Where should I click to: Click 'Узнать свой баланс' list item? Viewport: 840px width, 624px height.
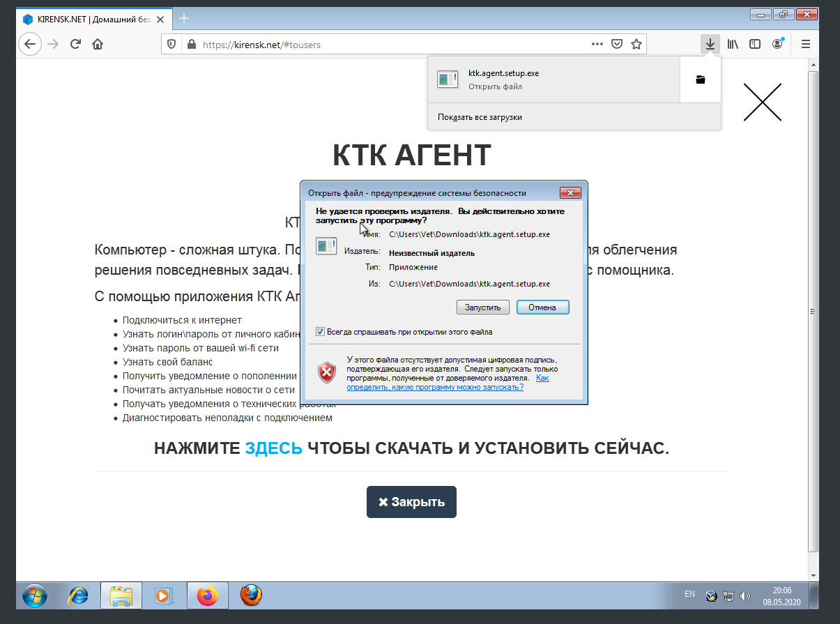pyautogui.click(x=167, y=362)
